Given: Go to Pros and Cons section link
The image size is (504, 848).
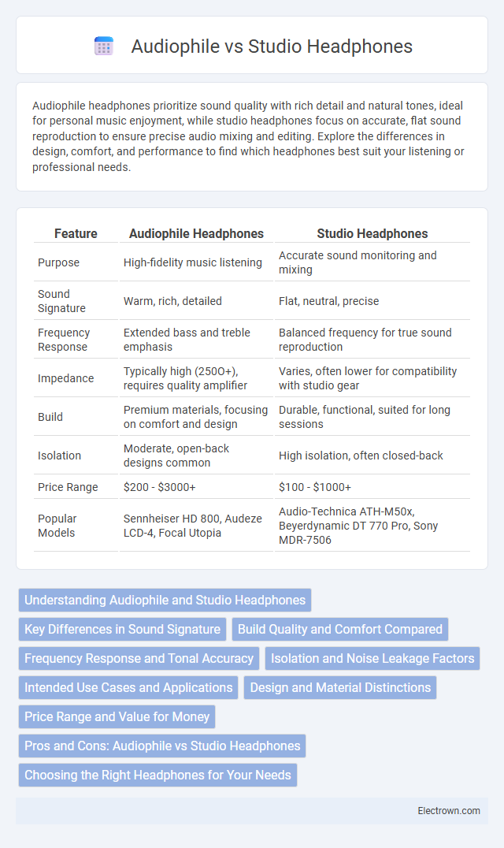Looking at the screenshot, I should 162,746.
